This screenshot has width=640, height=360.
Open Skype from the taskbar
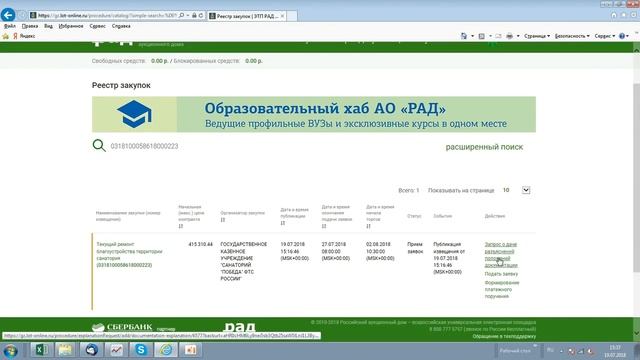(x=141, y=350)
